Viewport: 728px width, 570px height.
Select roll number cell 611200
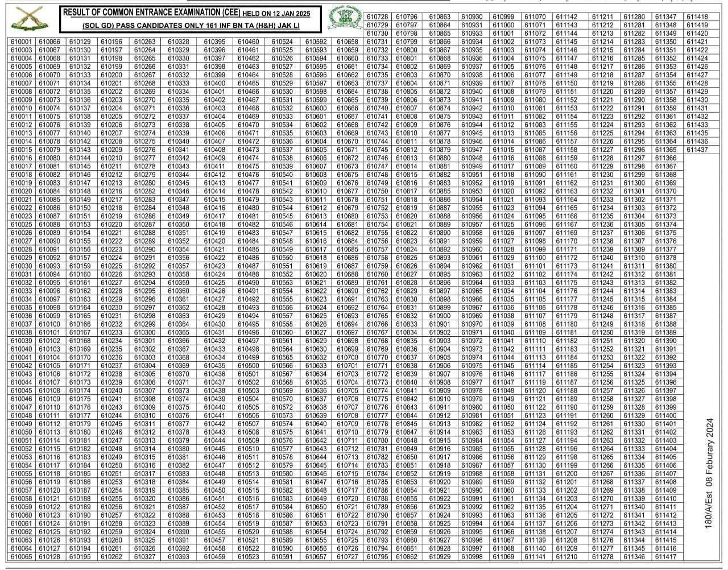[566, 474]
